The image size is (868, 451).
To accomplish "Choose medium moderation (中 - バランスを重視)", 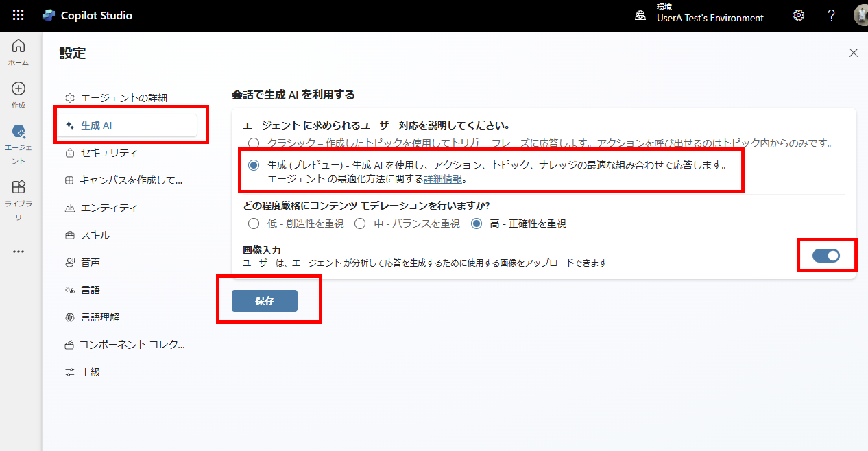I will point(359,223).
